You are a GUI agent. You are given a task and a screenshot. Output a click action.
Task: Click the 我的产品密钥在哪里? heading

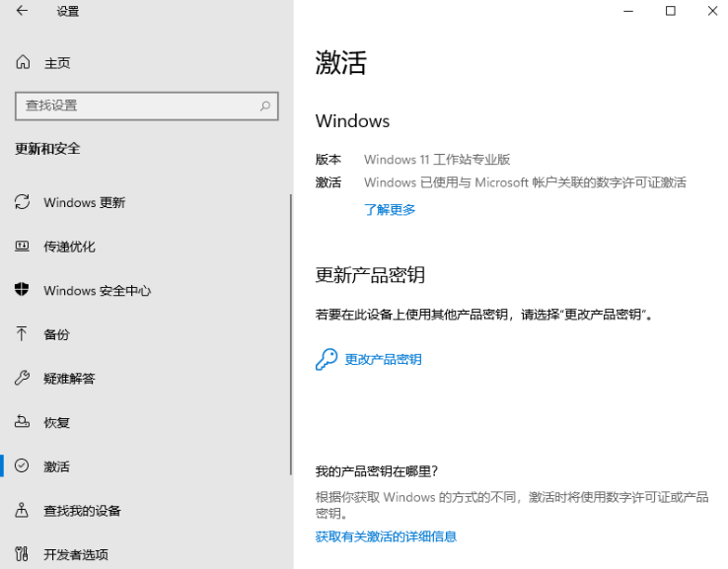tap(377, 471)
